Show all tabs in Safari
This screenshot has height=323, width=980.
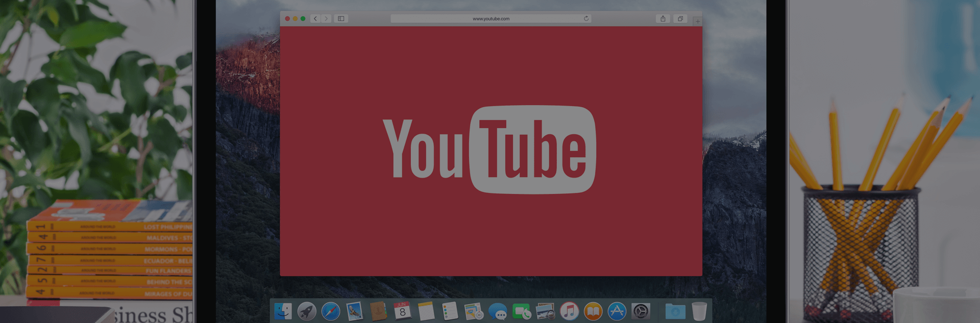pos(680,19)
